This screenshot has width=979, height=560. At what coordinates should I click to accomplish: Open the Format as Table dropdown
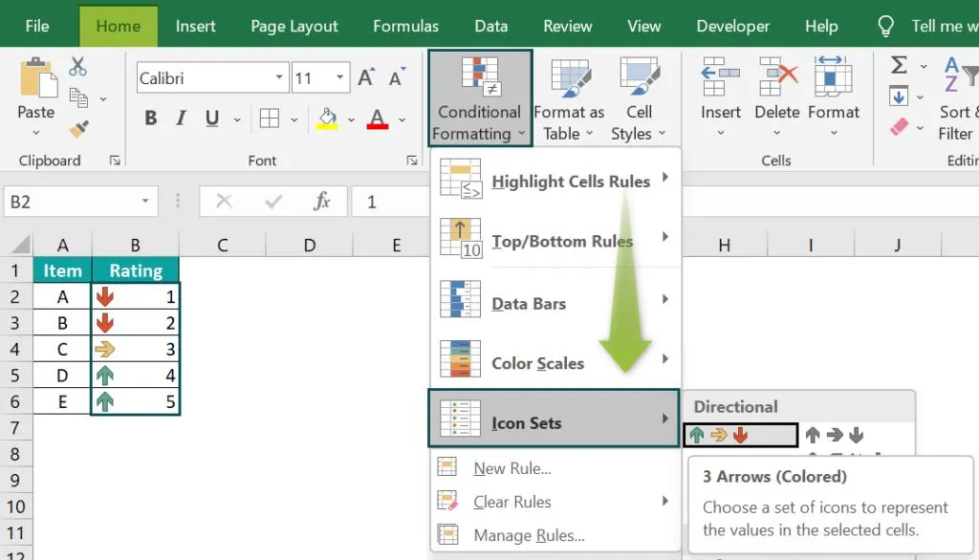pos(569,98)
